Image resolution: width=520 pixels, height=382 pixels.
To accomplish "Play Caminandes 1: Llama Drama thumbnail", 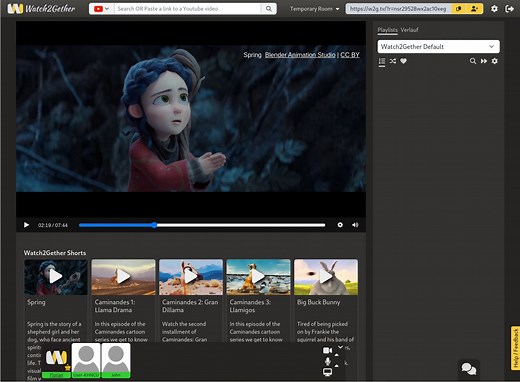I will pos(123,277).
